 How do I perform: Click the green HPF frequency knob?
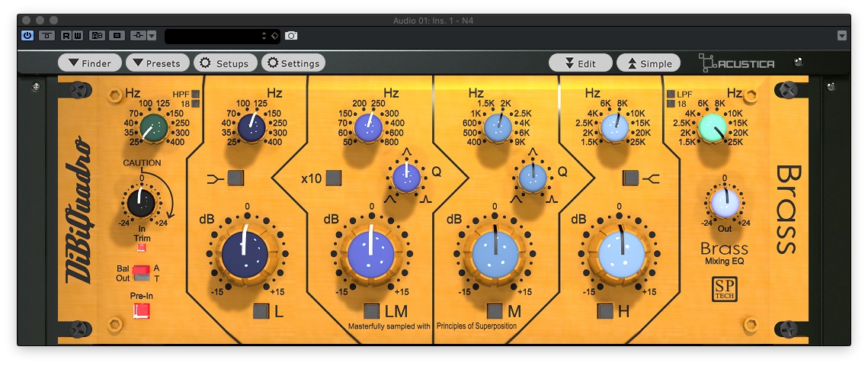(154, 127)
